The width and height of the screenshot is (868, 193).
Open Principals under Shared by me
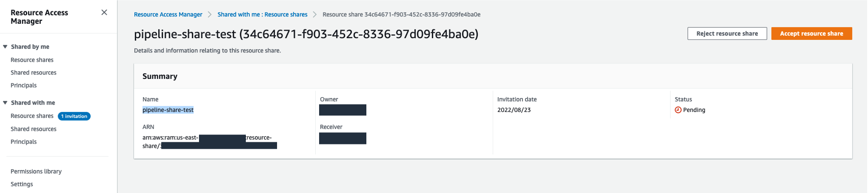[23, 85]
